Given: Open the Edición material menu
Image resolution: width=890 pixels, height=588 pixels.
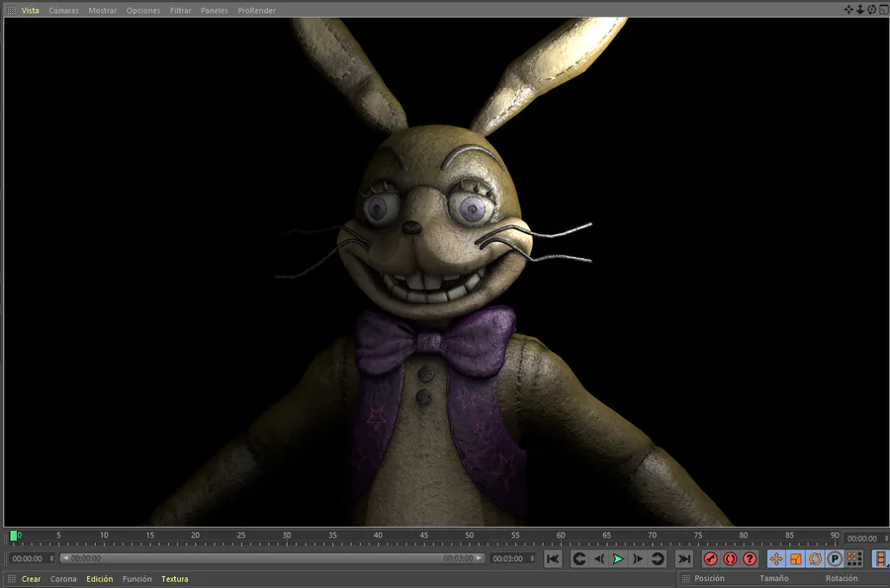Looking at the screenshot, I should click(99, 579).
